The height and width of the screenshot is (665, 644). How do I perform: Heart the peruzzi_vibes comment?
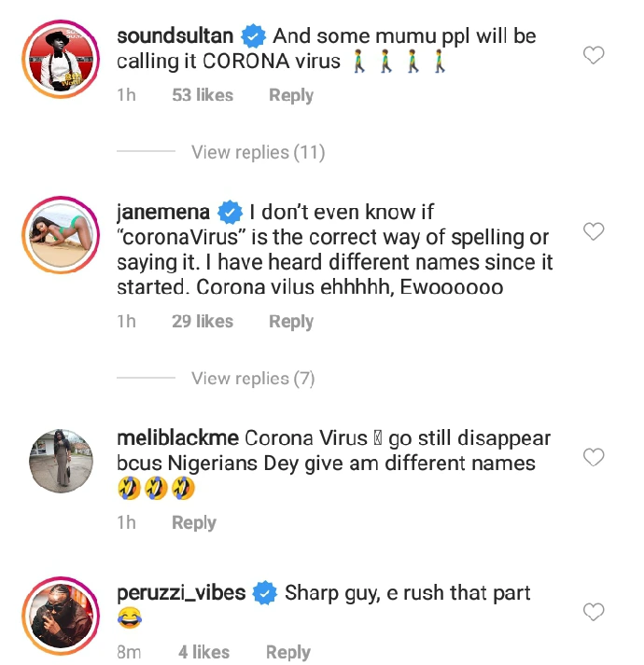coord(594,612)
